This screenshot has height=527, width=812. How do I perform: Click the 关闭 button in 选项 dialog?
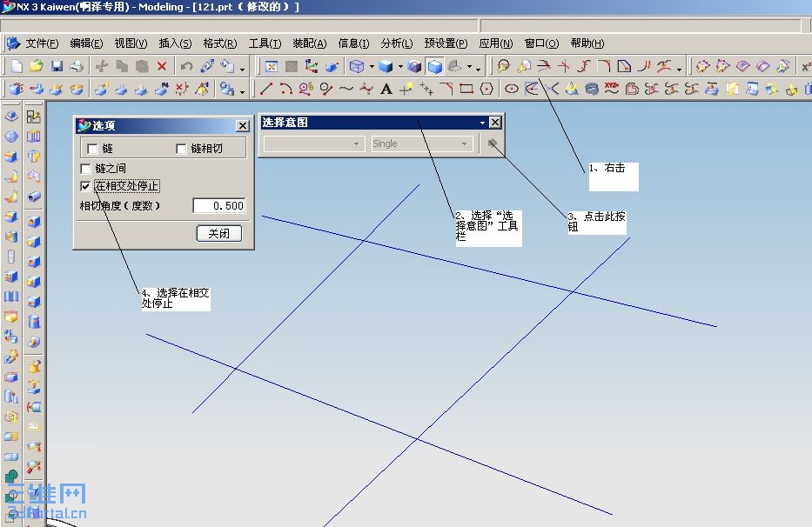[219, 233]
